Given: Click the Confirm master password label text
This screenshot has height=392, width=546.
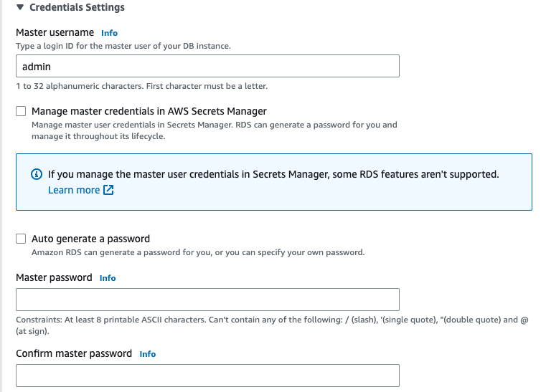Looking at the screenshot, I should pyautogui.click(x=74, y=353).
